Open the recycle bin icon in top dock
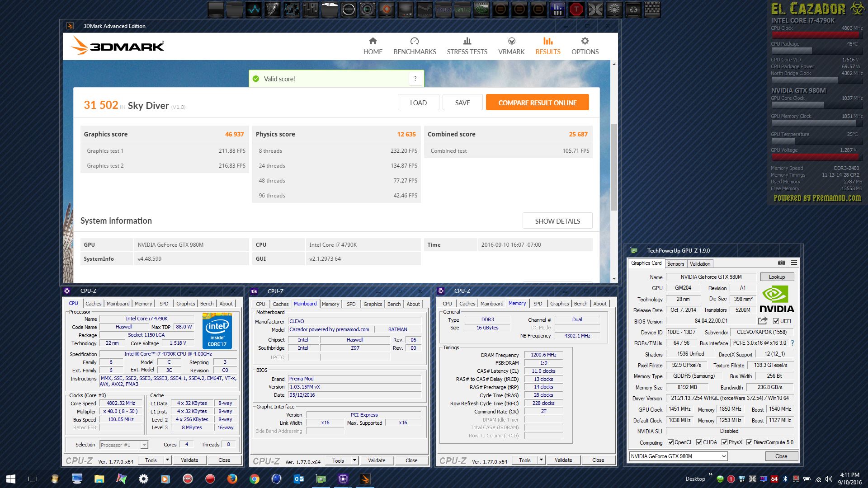 pos(633,9)
